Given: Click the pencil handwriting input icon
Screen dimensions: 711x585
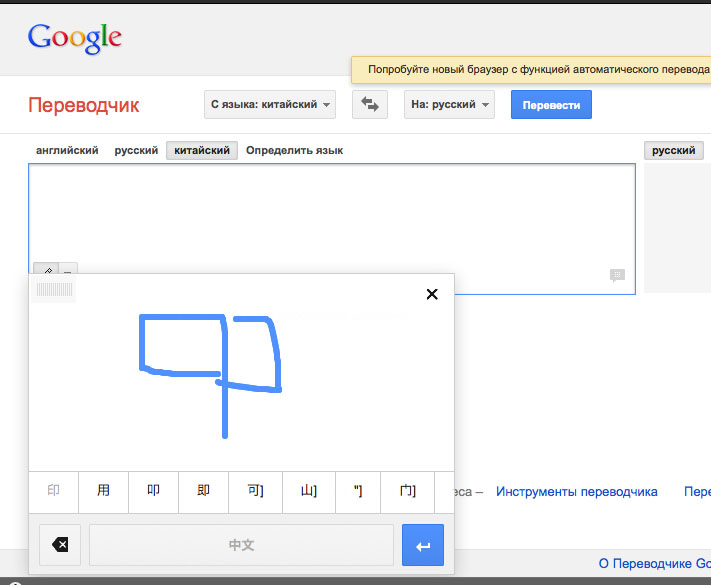Looking at the screenshot, I should click(45, 270).
